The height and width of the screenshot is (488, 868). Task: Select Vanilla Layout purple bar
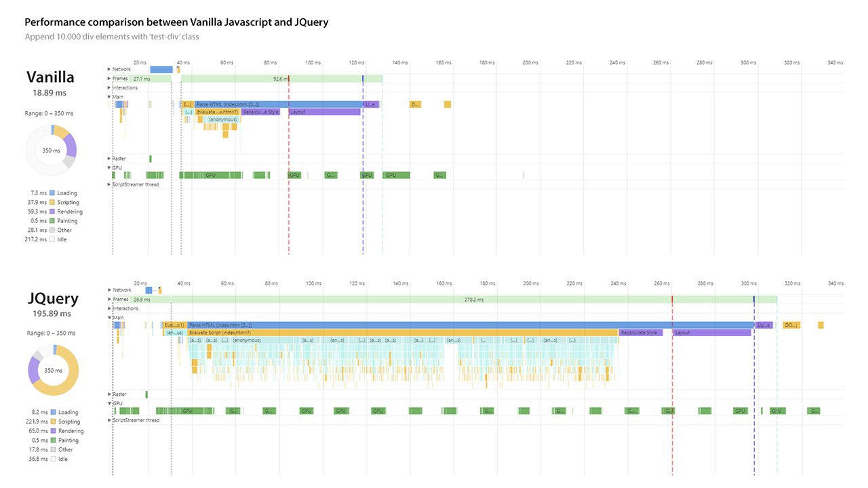tap(324, 112)
